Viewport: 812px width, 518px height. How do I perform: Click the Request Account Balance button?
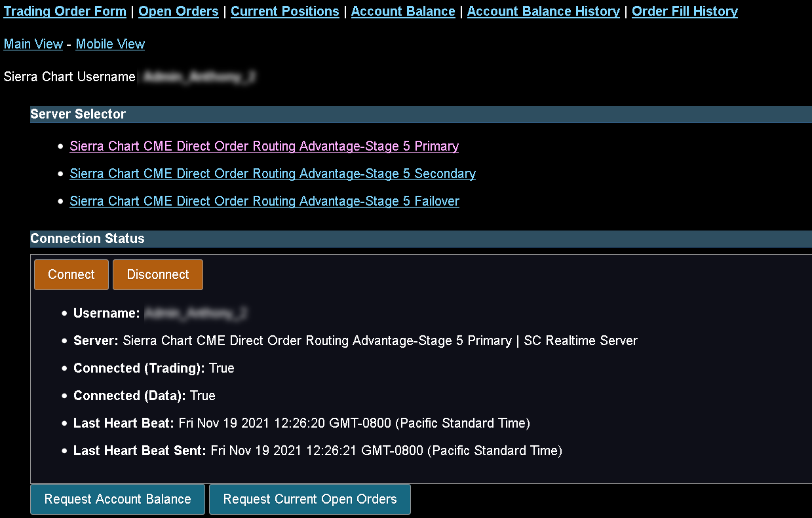point(117,499)
